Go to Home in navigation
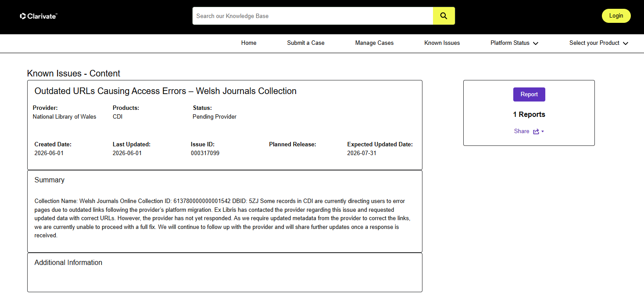Screen dimensions: 644x301 (249, 43)
